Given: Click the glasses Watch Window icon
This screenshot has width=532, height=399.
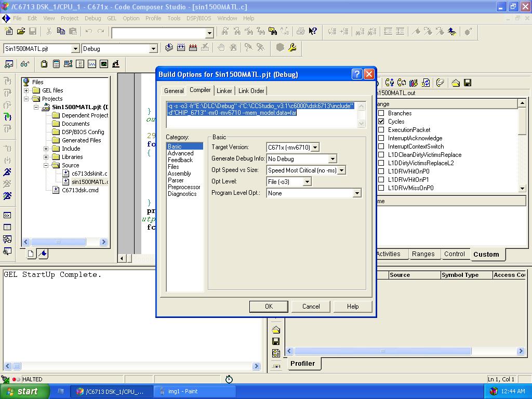Looking at the screenshot, I should 25,64.
